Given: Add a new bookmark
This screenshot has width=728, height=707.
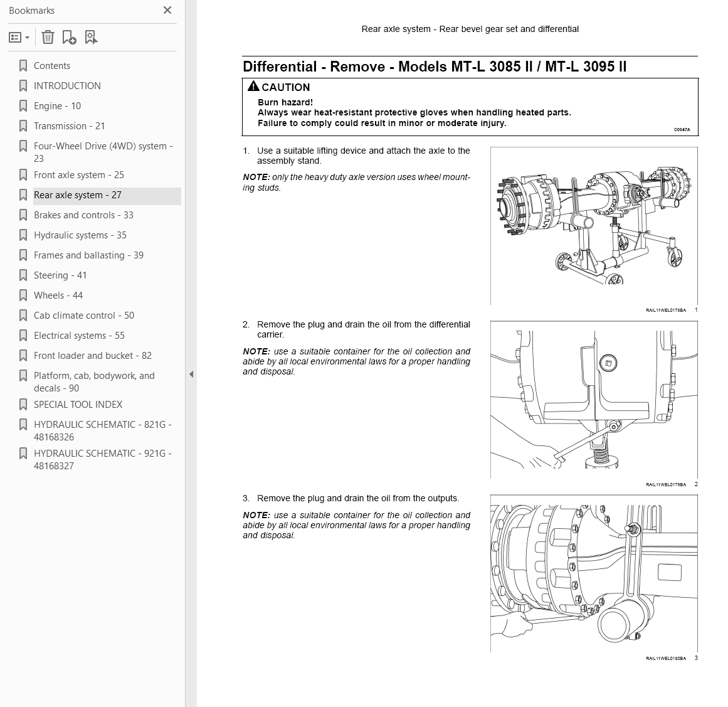Looking at the screenshot, I should click(69, 37).
